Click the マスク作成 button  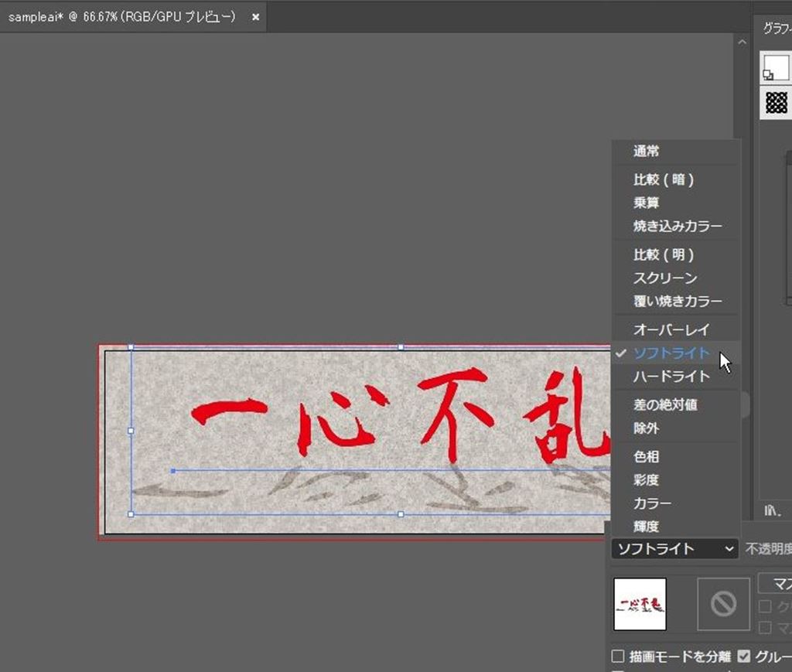(775, 582)
